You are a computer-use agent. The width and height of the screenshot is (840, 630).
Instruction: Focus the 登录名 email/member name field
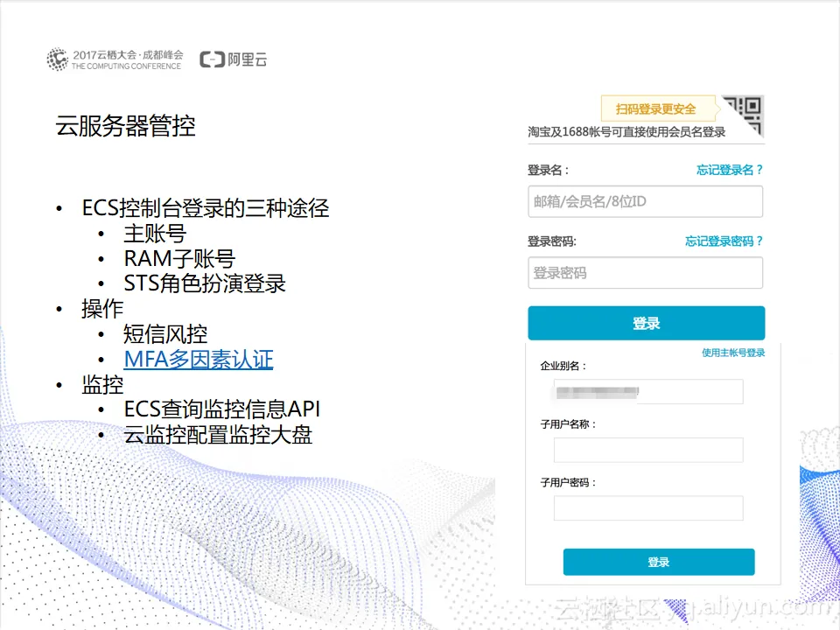point(645,201)
